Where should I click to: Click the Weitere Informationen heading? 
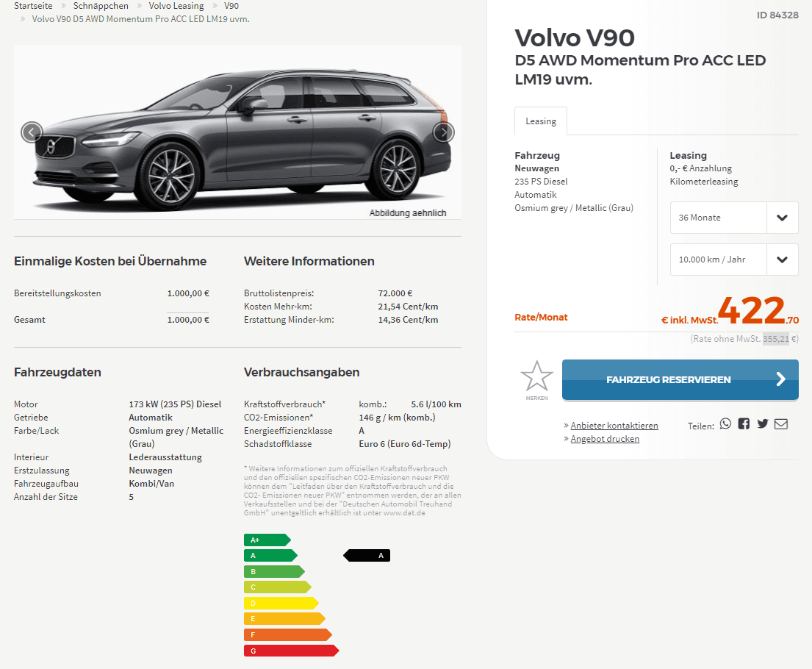click(309, 261)
